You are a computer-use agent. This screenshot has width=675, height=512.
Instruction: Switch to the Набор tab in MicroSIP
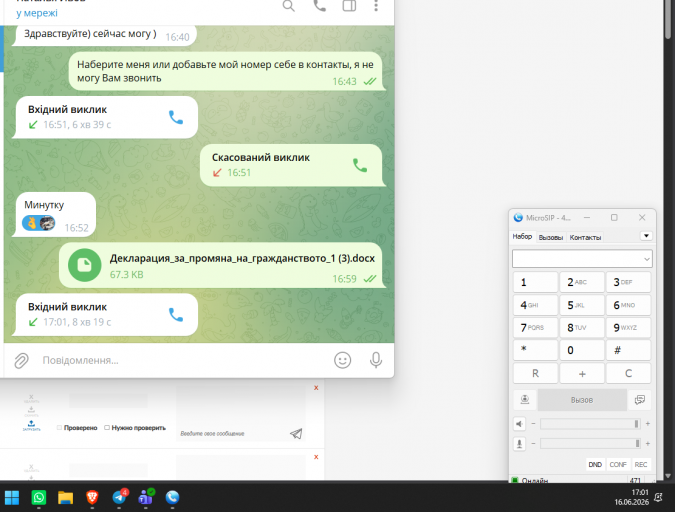522,236
